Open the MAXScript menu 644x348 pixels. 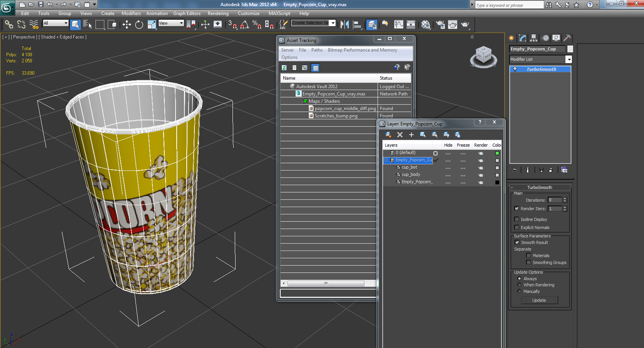pos(279,13)
